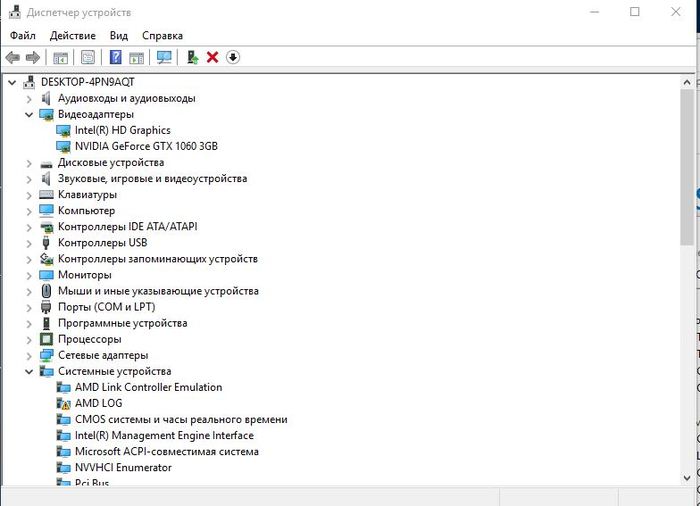Open the Файл menu
Image resolution: width=700 pixels, height=506 pixels.
point(22,35)
